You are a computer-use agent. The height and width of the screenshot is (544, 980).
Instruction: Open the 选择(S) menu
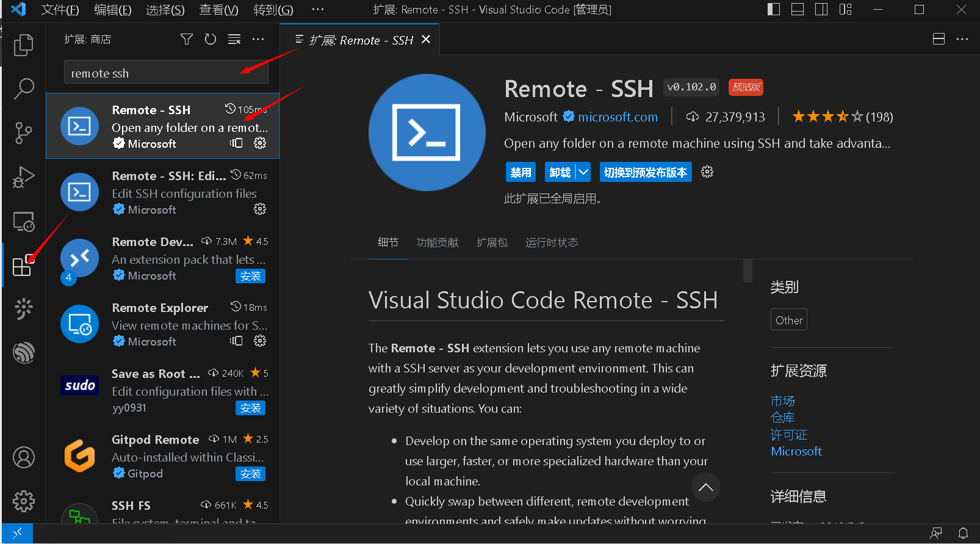point(165,10)
